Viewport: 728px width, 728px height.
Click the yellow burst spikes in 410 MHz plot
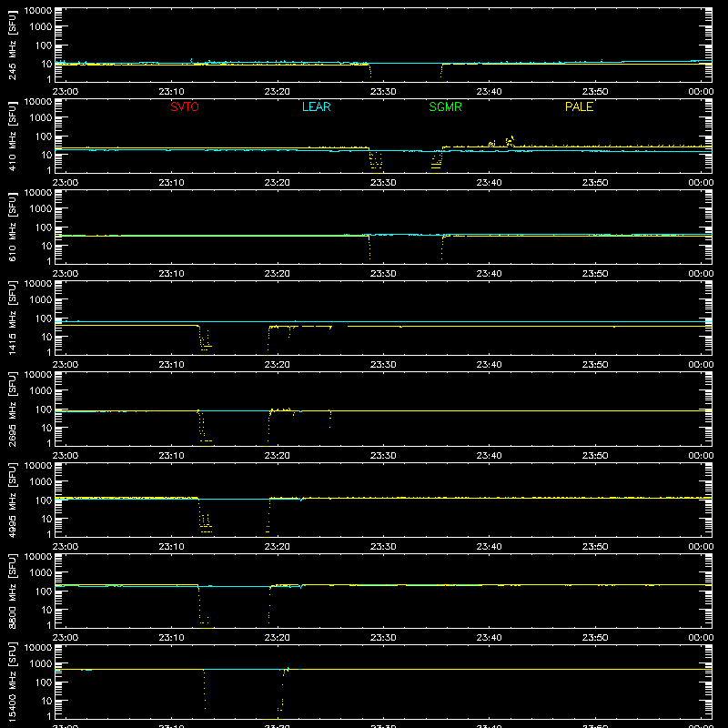tap(502, 142)
